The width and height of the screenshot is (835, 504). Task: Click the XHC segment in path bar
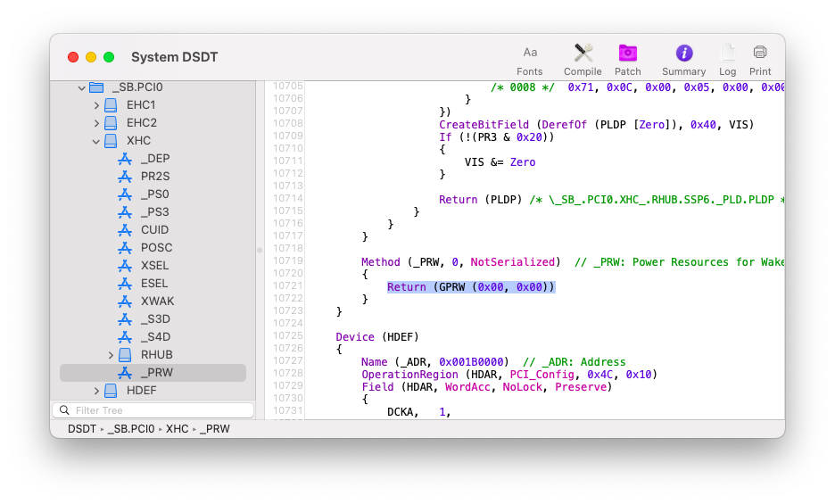178,429
